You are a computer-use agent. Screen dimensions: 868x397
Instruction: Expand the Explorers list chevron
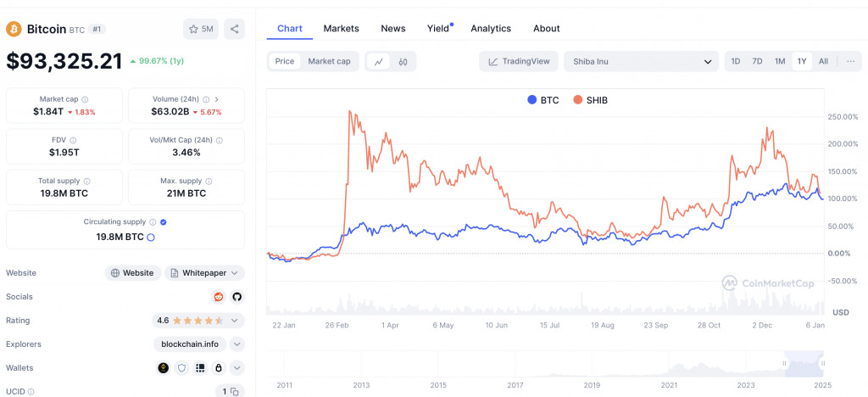point(237,344)
